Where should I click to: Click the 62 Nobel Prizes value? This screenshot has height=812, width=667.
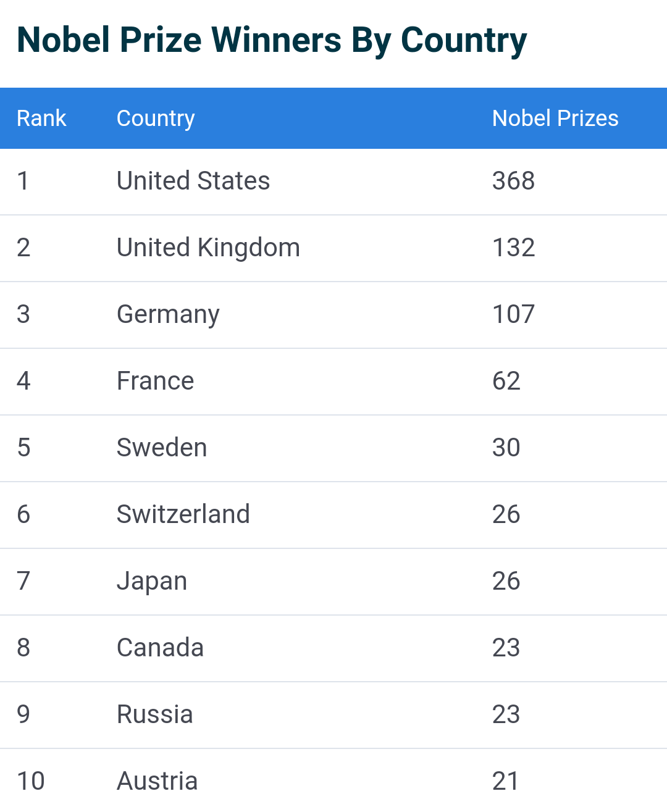[x=506, y=381]
